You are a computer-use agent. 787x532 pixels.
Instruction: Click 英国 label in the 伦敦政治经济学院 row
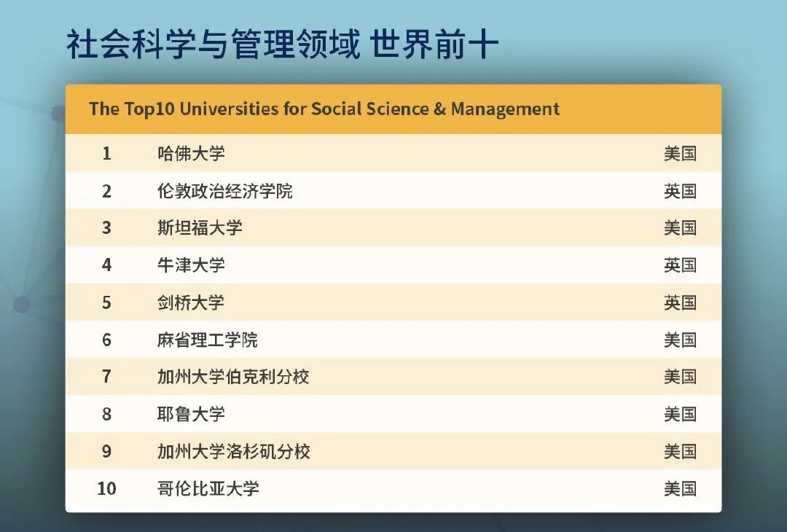[680, 191]
